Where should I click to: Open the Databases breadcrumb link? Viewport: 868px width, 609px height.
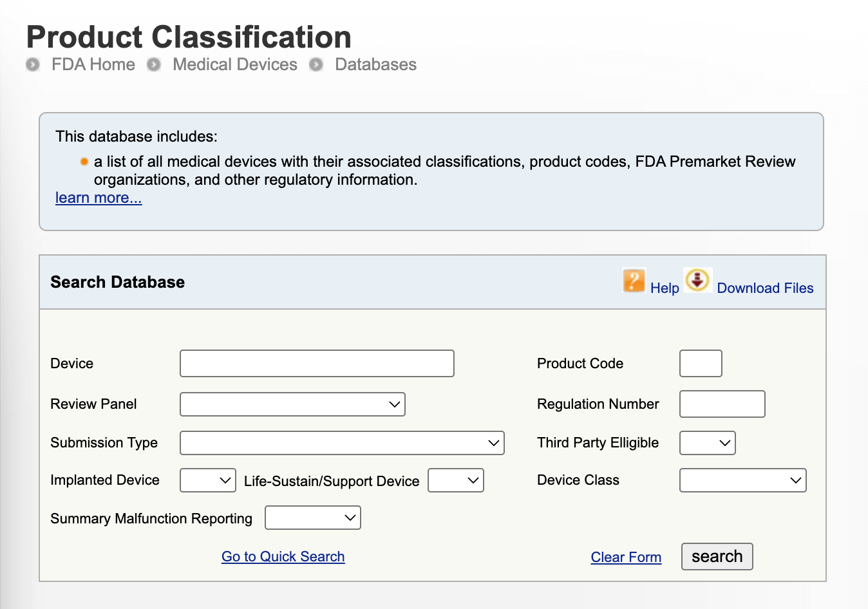pyautogui.click(x=375, y=65)
